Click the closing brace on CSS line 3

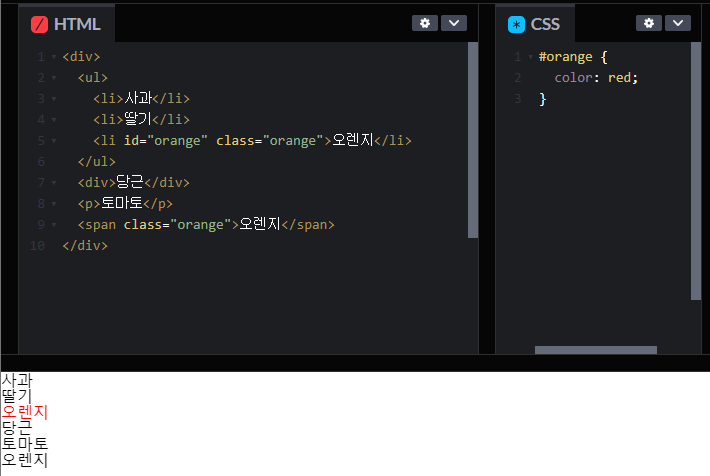pyautogui.click(x=542, y=99)
